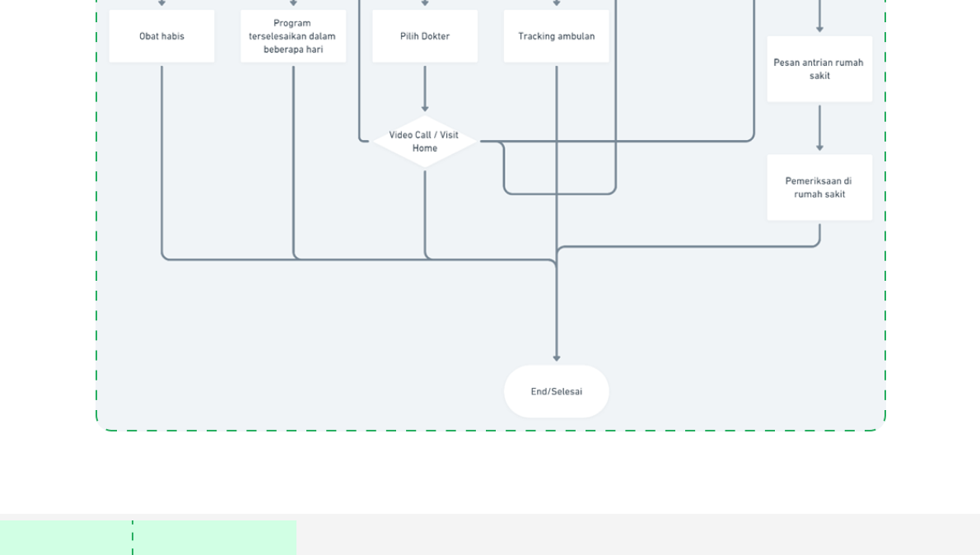Select arrow from Pilih Dokter to decision diamond
Screen dimensions: 980x555
[x=425, y=89]
